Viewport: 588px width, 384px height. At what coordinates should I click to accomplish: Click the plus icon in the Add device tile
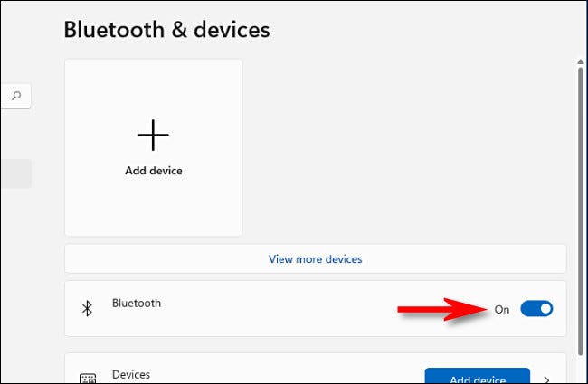(153, 135)
